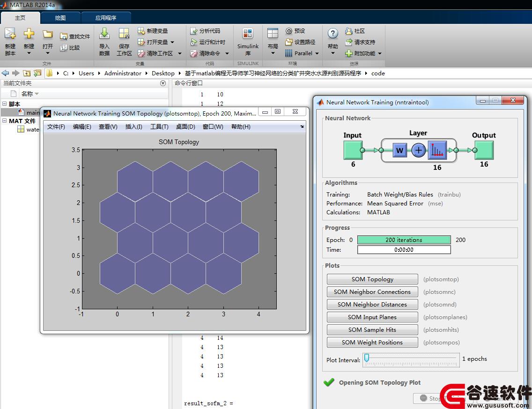Open Window menu in figure window
Image resolution: width=532 pixels, height=409 pixels.
213,127
